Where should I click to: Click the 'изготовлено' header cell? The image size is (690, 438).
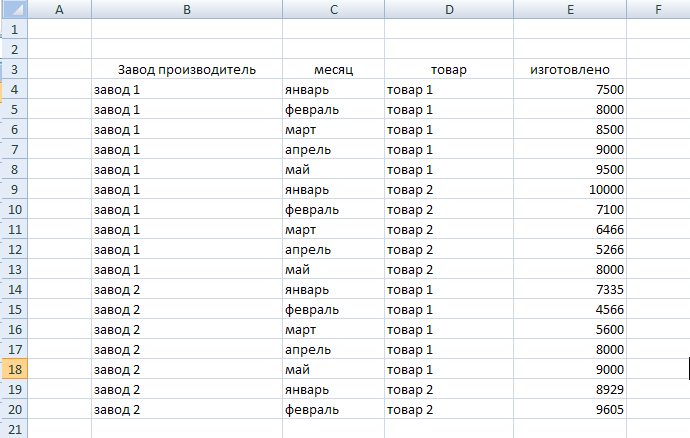[570, 70]
